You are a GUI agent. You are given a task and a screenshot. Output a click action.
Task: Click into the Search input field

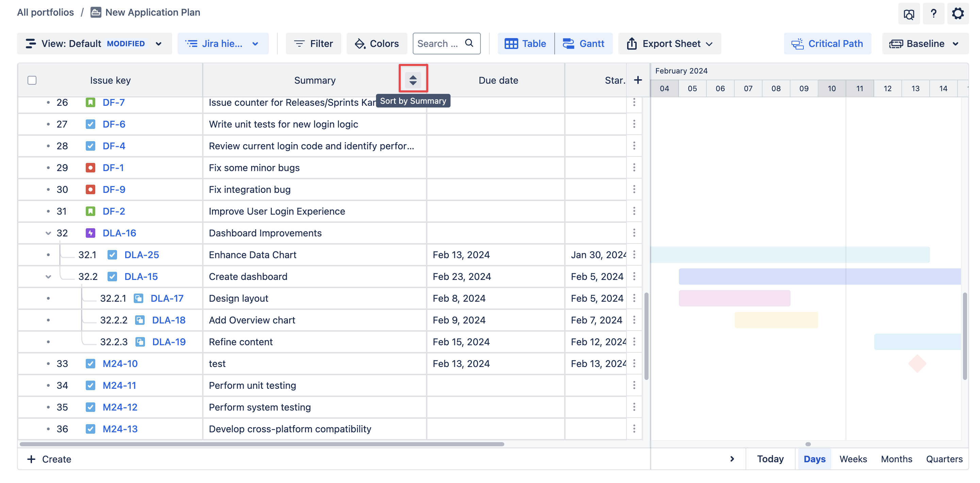[438, 43]
